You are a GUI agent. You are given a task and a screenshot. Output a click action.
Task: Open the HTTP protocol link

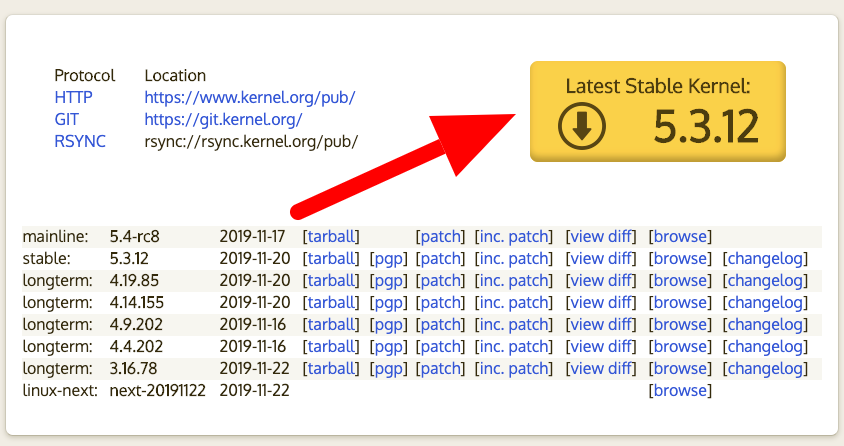coord(73,97)
